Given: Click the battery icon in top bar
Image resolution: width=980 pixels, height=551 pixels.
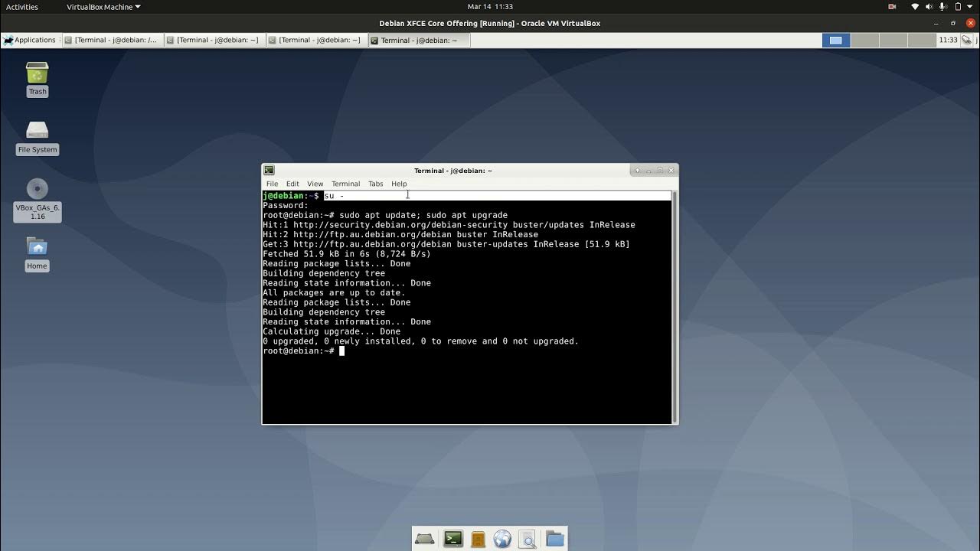Looking at the screenshot, I should click(x=957, y=6).
